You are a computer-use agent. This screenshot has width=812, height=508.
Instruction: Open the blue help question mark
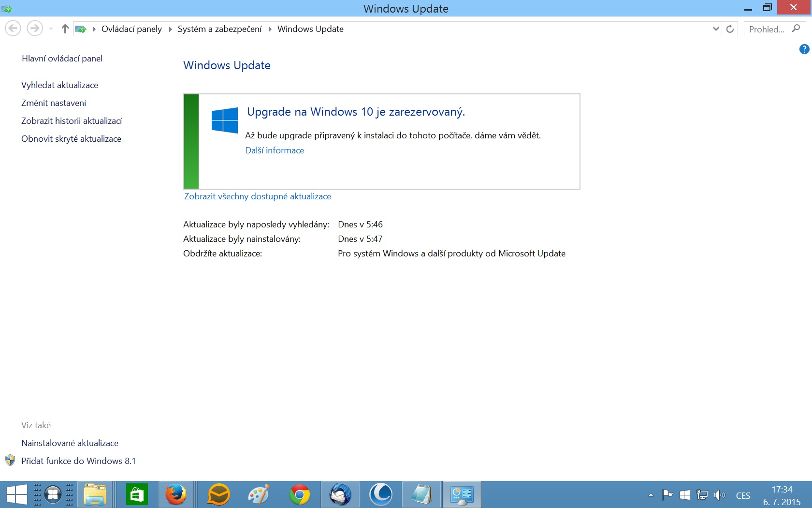(x=804, y=49)
